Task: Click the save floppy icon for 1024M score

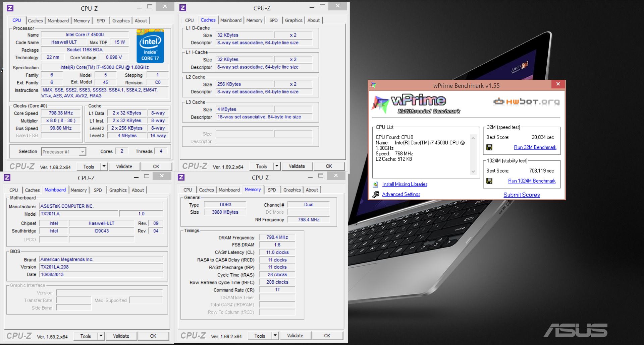Action: (x=489, y=181)
